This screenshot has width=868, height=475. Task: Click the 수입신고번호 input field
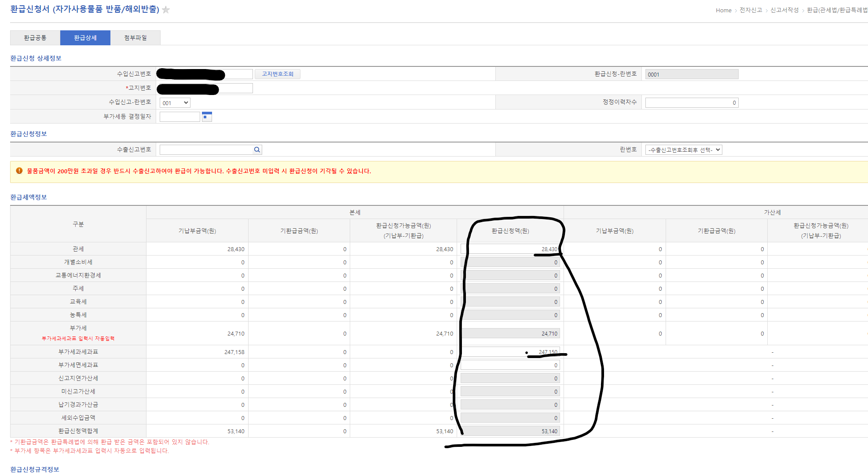(x=206, y=74)
